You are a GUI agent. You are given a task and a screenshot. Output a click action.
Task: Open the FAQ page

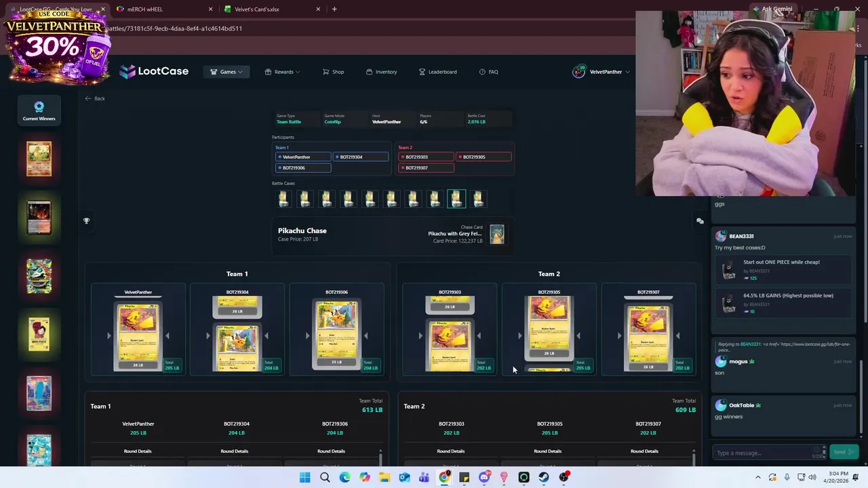point(488,72)
